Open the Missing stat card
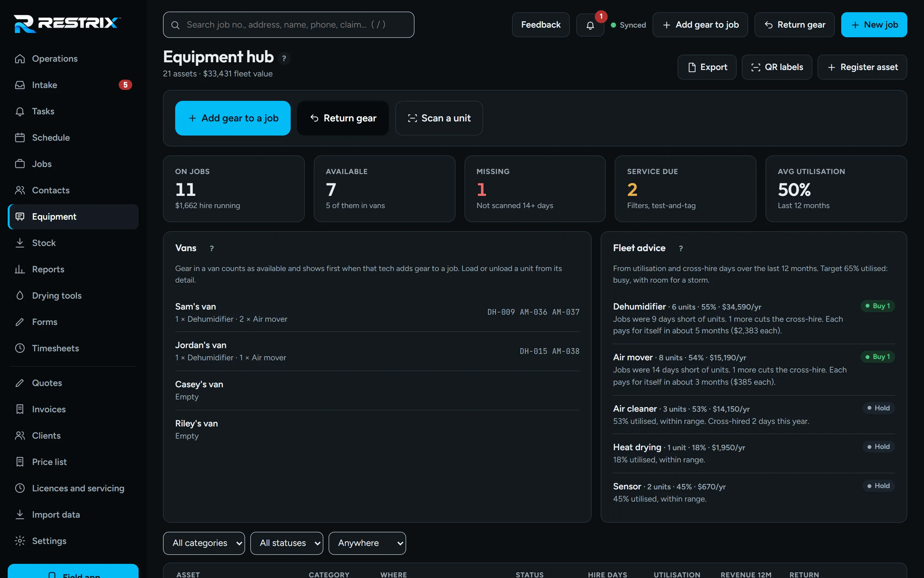 coord(535,189)
